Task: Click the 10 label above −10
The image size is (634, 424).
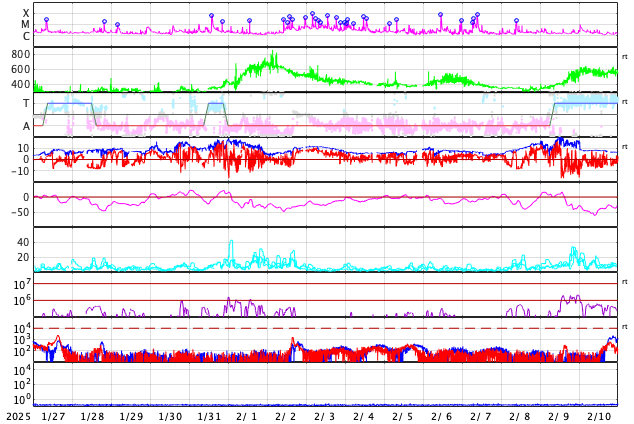Action: click(24, 148)
